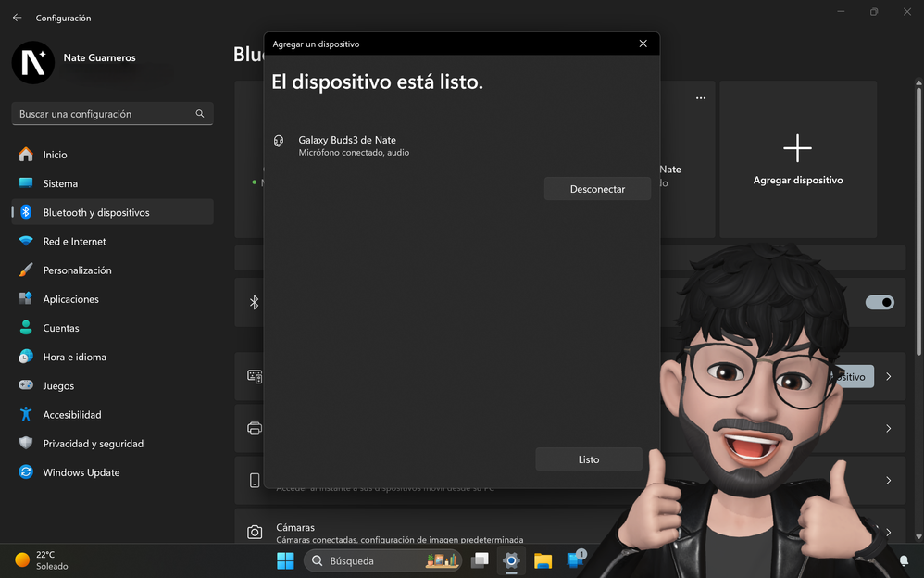Open Personalización settings

tap(113, 270)
